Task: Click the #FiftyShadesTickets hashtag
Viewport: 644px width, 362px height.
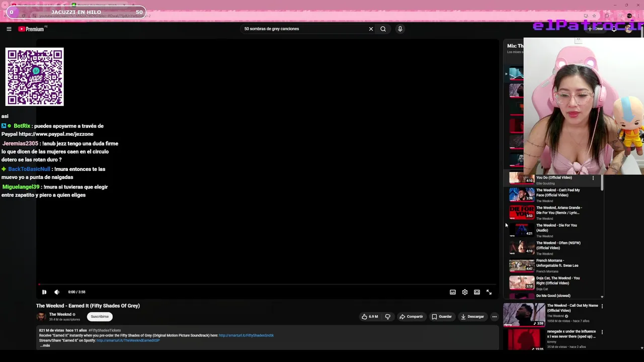Action: (105, 330)
